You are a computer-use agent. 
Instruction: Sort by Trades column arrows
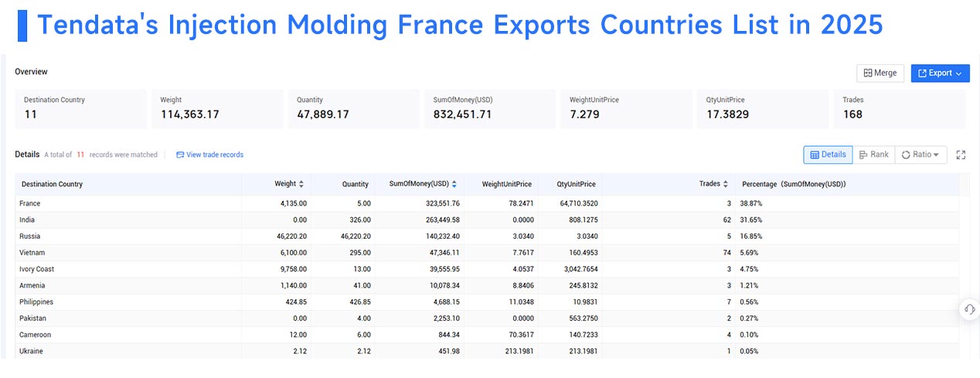[726, 184]
